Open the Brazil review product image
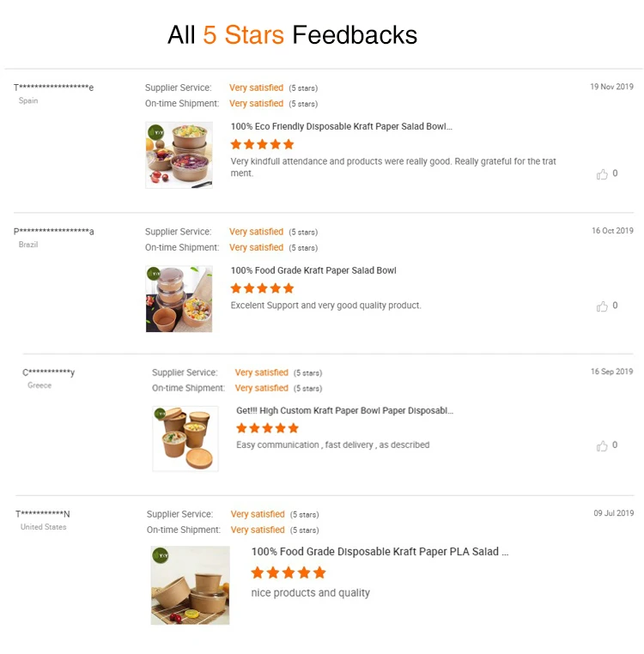The height and width of the screenshot is (654, 644). pos(179,299)
